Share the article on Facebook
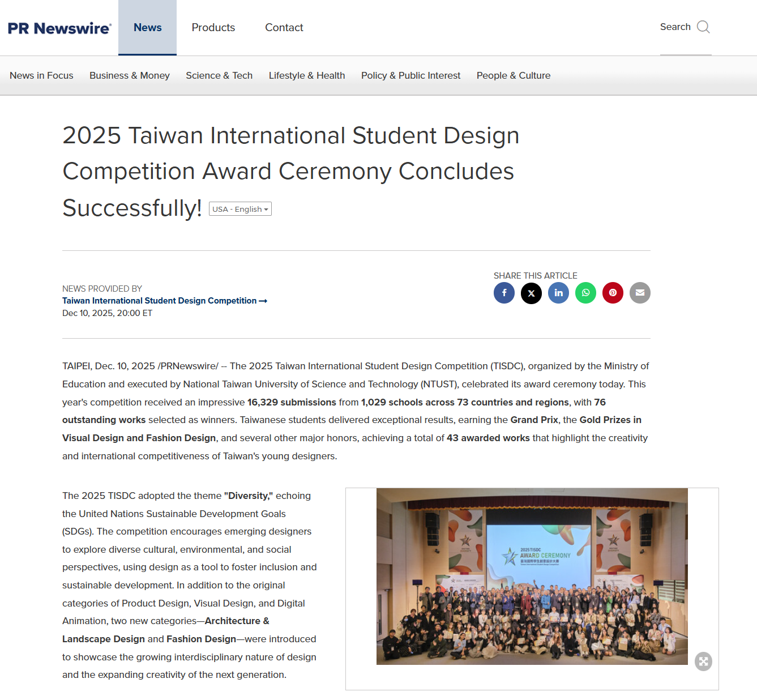The image size is (757, 700). coord(504,293)
